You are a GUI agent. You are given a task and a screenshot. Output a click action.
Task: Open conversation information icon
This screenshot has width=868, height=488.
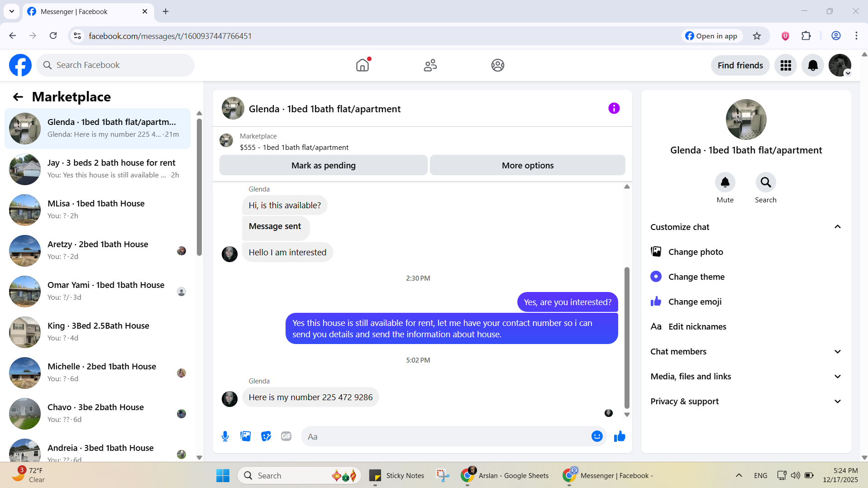(x=614, y=108)
